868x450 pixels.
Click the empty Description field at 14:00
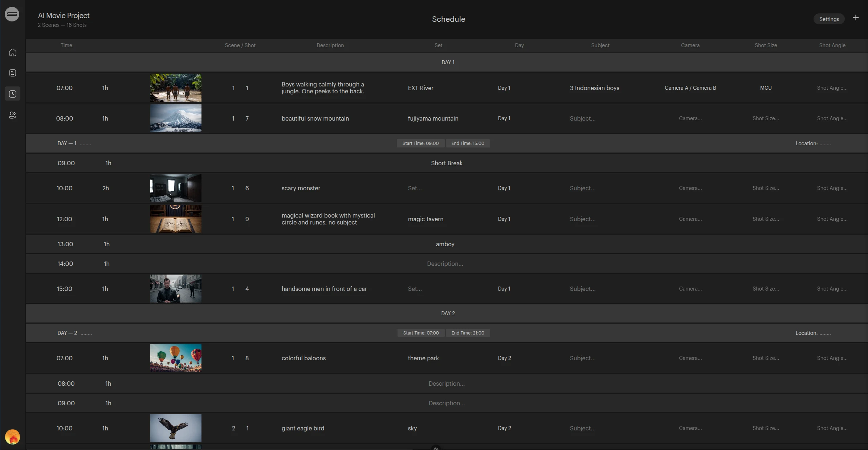click(445, 264)
